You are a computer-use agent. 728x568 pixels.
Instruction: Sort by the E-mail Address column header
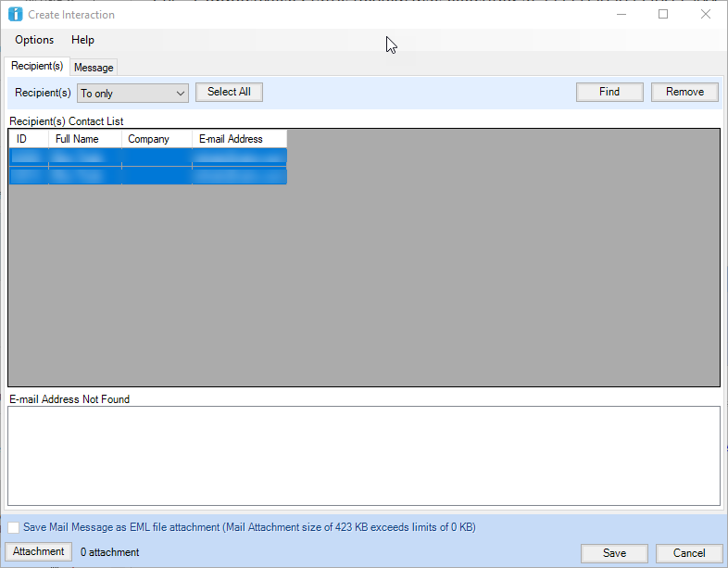pyautogui.click(x=239, y=139)
